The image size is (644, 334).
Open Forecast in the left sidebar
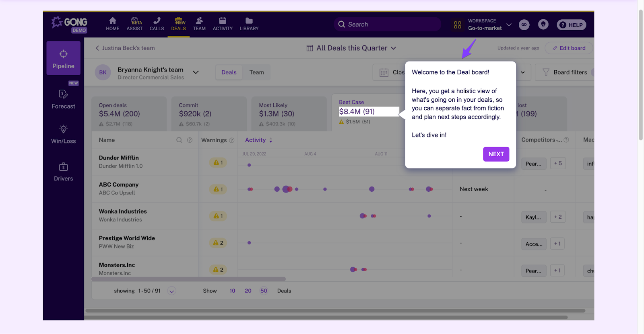64,99
